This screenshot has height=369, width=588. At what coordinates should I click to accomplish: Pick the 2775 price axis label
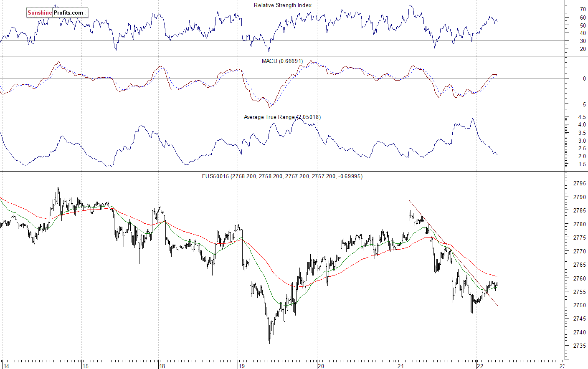click(x=579, y=238)
